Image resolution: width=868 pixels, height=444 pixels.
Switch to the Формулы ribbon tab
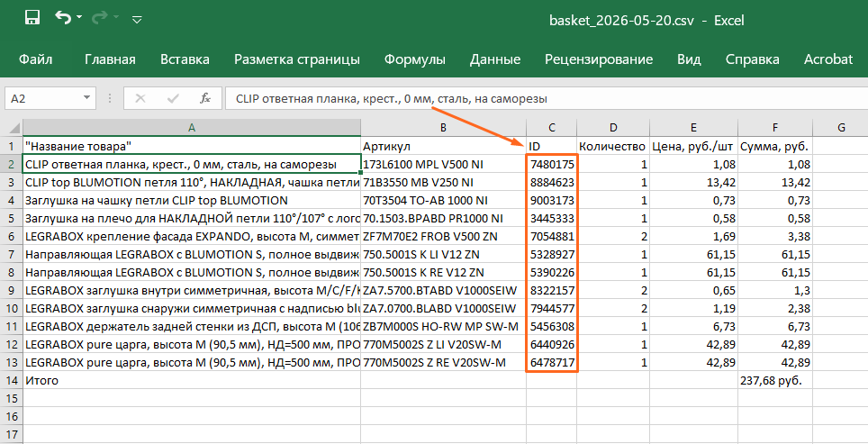[x=414, y=59]
